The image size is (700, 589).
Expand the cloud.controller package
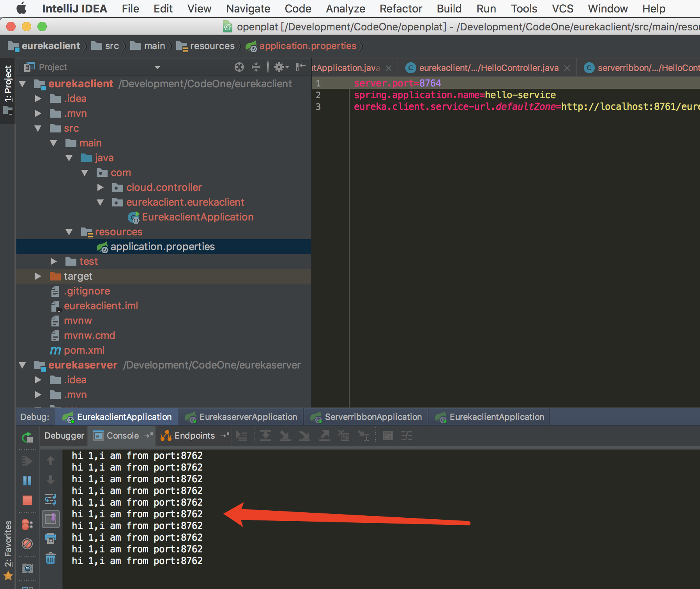click(101, 187)
